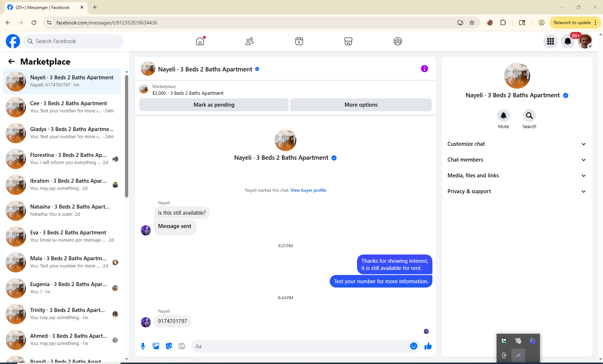Open Gladys's apartment conversation
Image resolution: width=603 pixels, height=364 pixels.
click(62, 133)
